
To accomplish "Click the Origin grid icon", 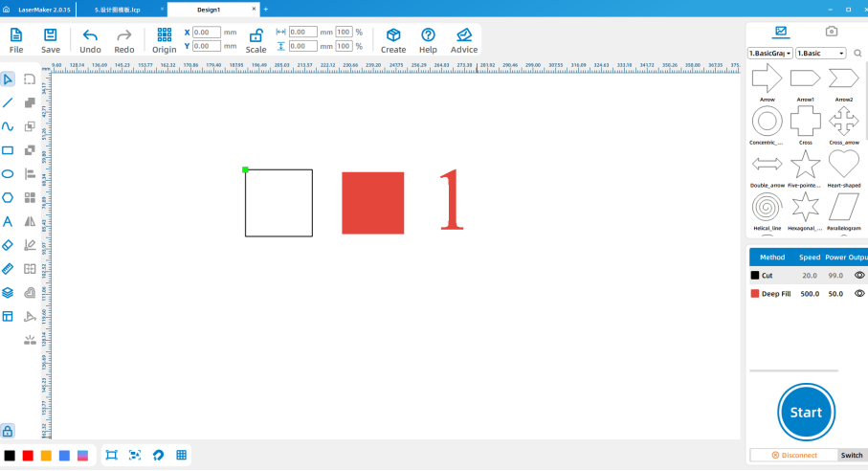I will tap(164, 35).
